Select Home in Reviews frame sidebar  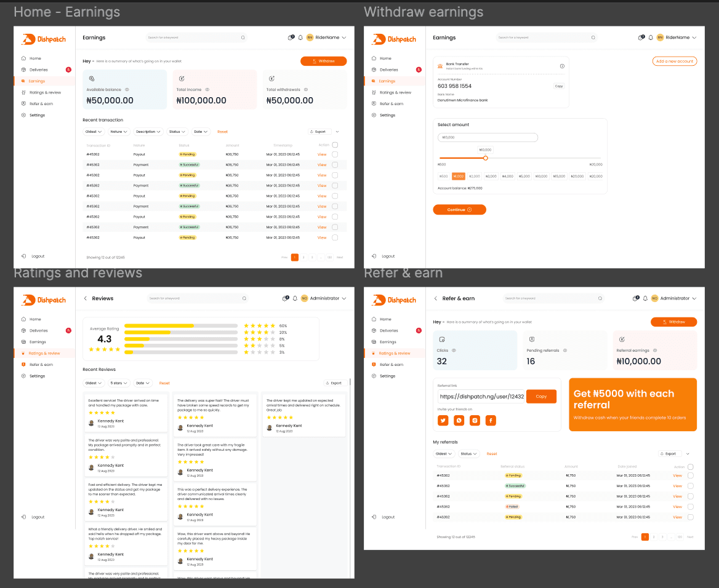35,319
